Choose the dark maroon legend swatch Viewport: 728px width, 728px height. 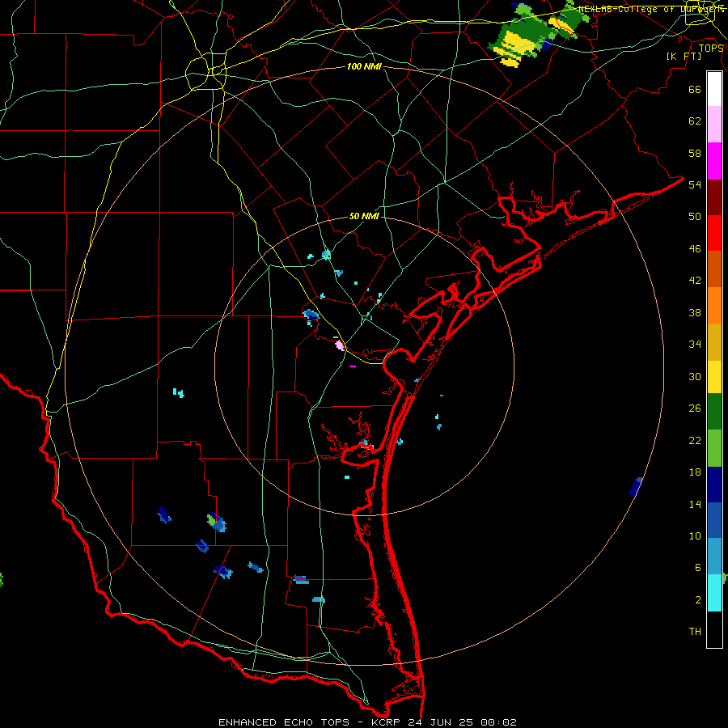[714, 197]
